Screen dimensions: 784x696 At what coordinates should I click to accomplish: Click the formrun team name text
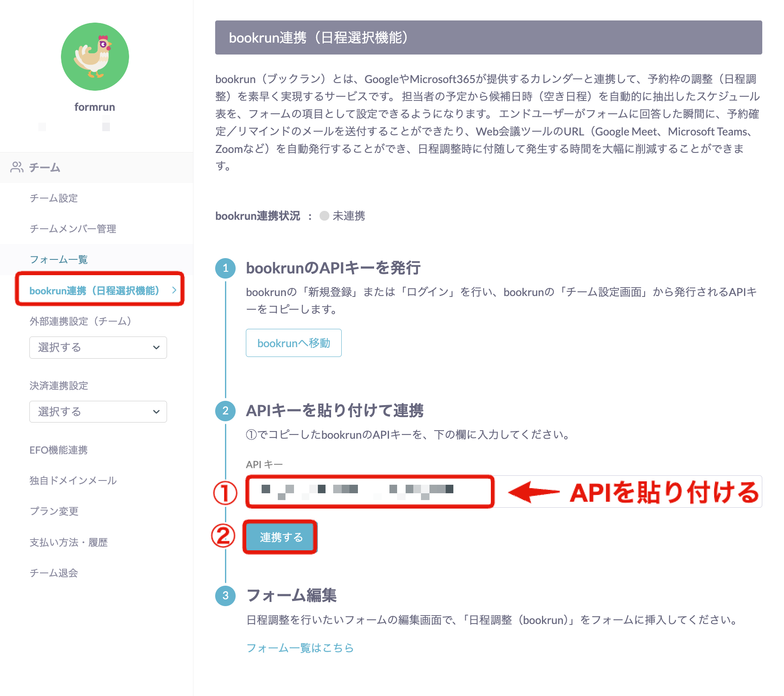(x=95, y=107)
